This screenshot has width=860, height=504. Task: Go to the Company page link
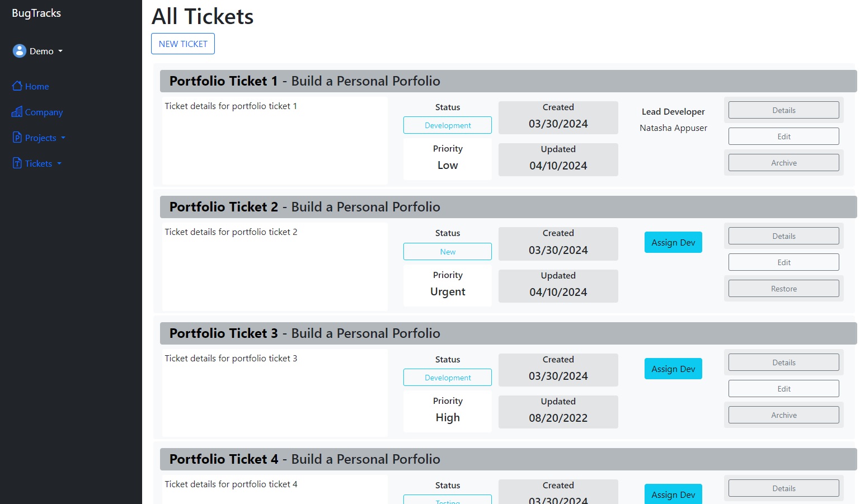pos(44,112)
